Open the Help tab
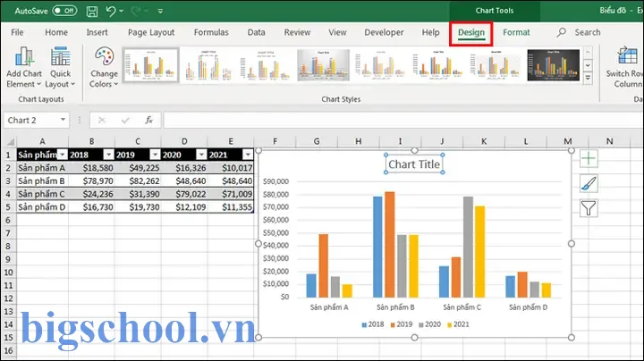The image size is (644, 361). (430, 32)
